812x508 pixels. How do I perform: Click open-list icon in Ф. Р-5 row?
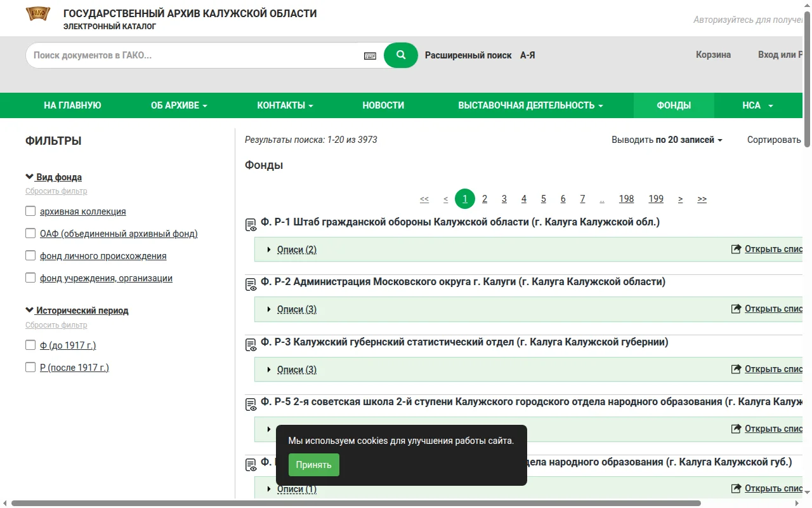pos(736,429)
